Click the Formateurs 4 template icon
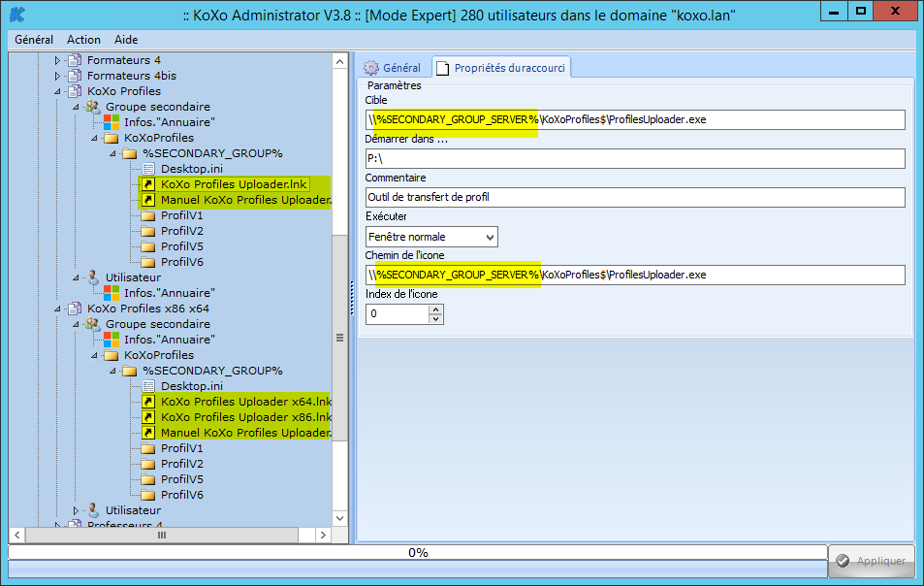This screenshot has width=924, height=586. [x=75, y=60]
